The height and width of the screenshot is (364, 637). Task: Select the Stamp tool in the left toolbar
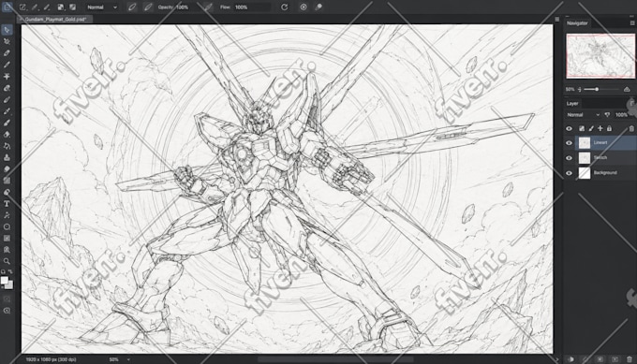coord(7,157)
